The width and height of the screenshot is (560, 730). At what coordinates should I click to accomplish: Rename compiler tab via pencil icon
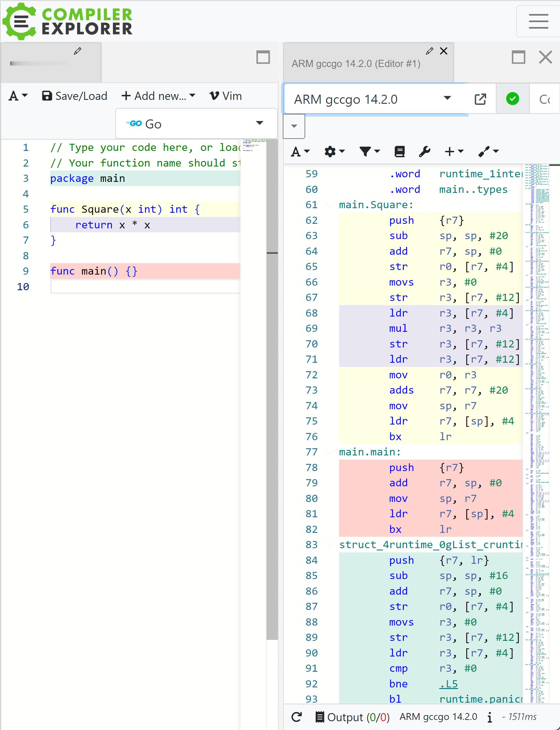(x=429, y=51)
